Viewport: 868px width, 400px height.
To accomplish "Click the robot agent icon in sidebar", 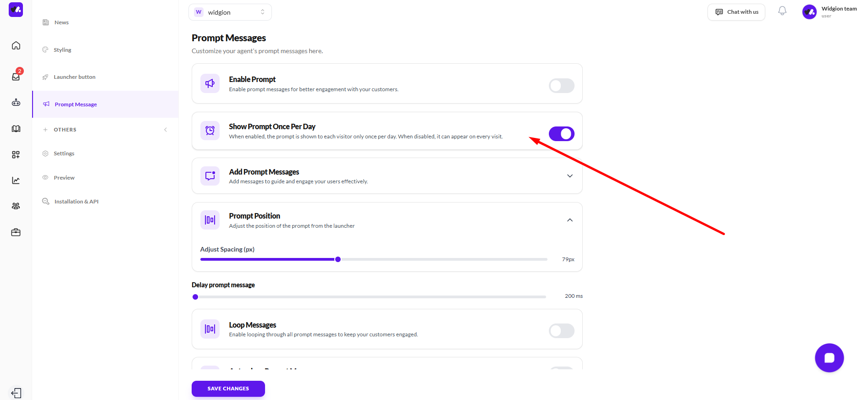I will [16, 103].
